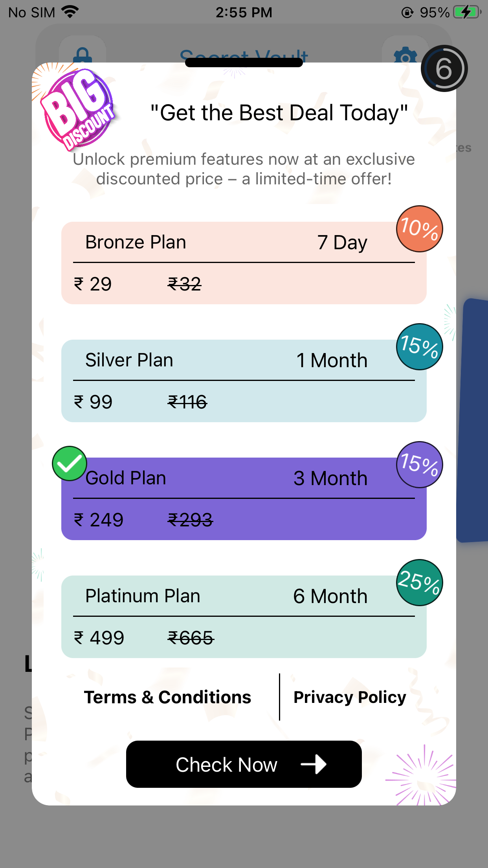Select the Bronze Plan 7 Day option

click(x=244, y=263)
